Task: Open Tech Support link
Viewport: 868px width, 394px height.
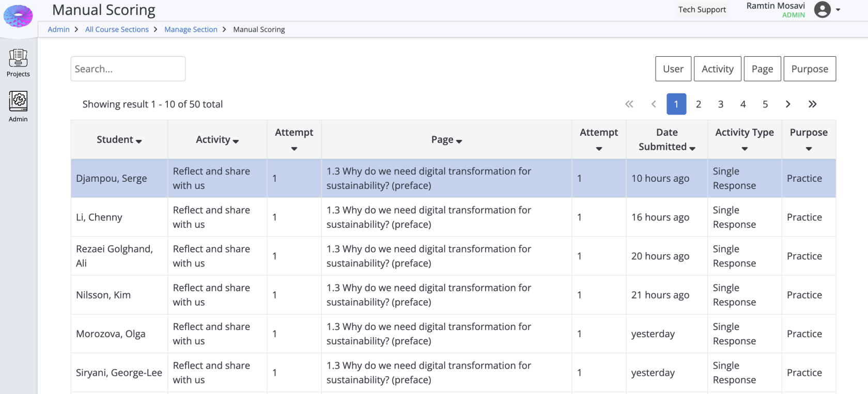Action: point(702,9)
